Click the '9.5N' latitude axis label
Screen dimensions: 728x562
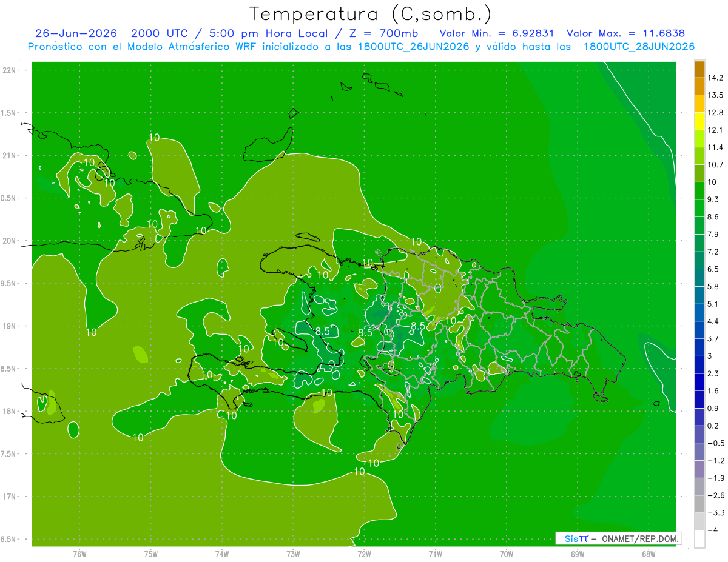9,284
